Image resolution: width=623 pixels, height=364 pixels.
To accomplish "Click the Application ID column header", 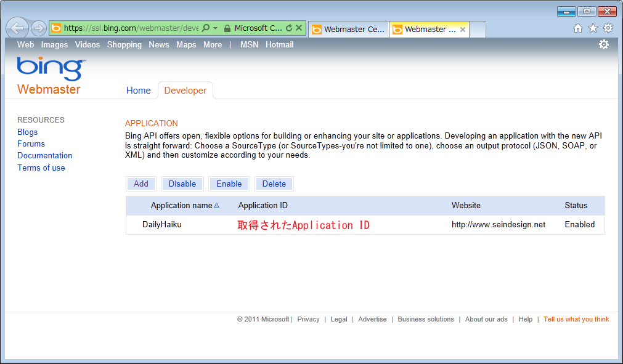I will [263, 205].
